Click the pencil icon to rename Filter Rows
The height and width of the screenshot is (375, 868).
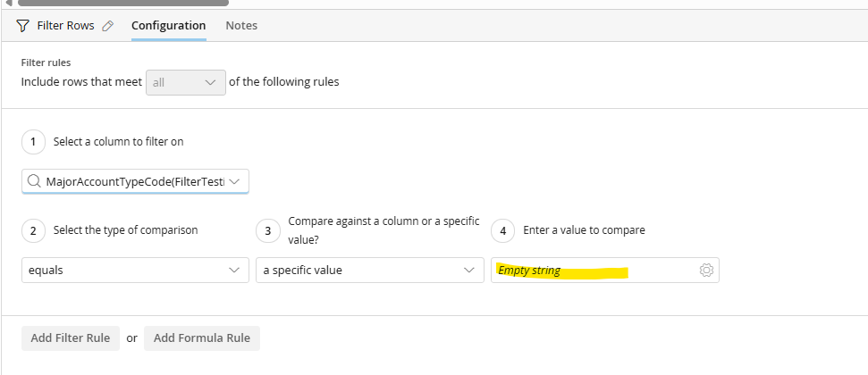(108, 26)
